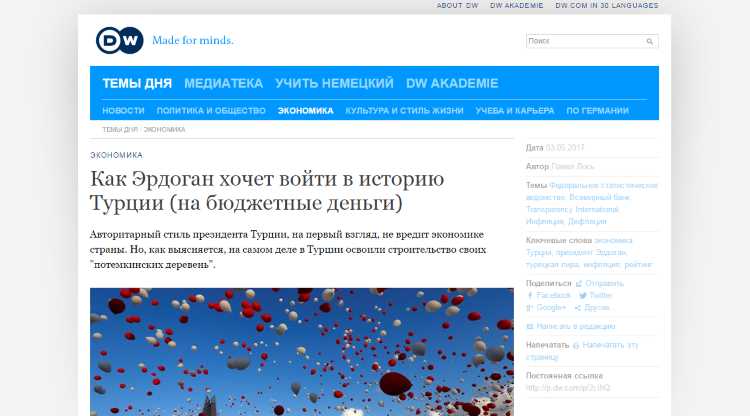Share the article on Facebook

pyautogui.click(x=553, y=296)
